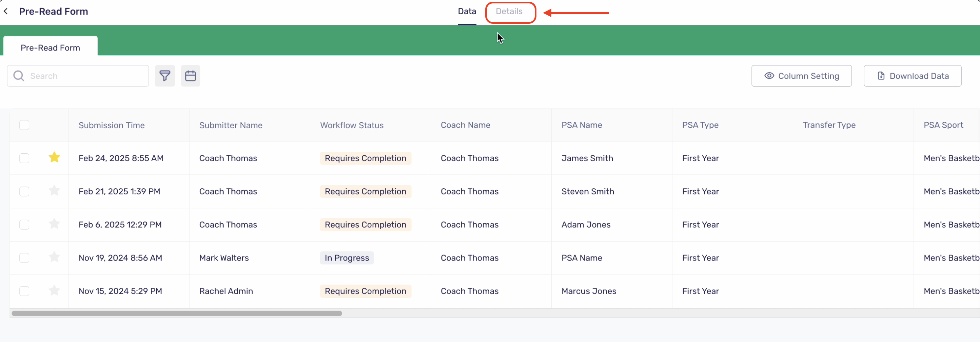Image resolution: width=980 pixels, height=342 pixels.
Task: Click the download icon in Download Data
Action: (881, 76)
